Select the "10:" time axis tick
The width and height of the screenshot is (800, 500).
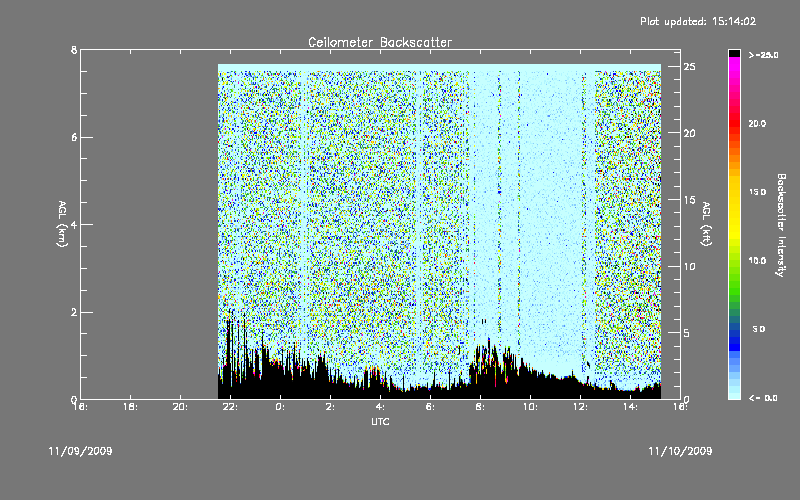tap(530, 407)
